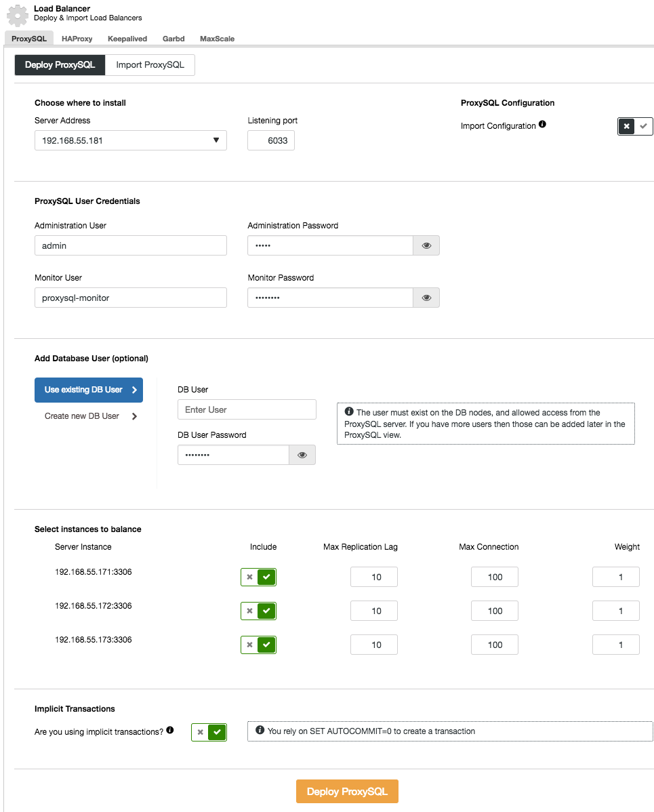
Task: Click the chevron on Use existing DB User
Action: tap(134, 390)
